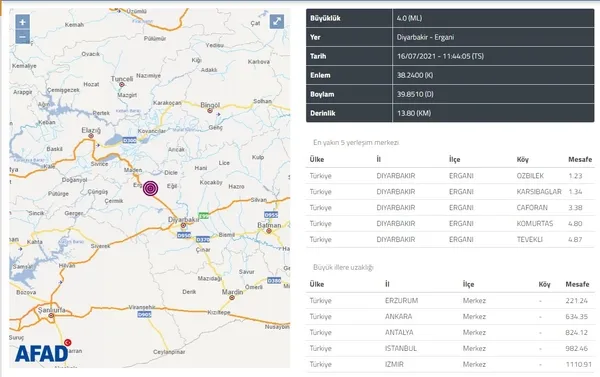Click the ERZURUM row in cities table

point(450,300)
